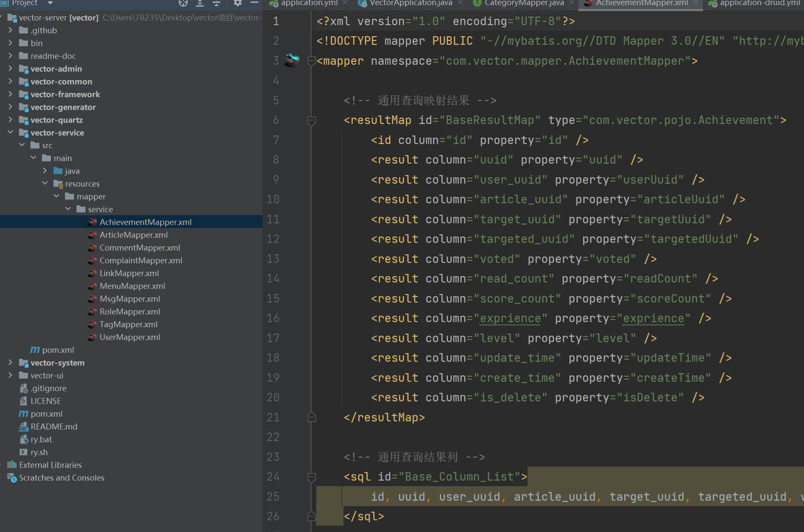Expand the vector-common module
The height and width of the screenshot is (532, 804).
pyautogui.click(x=11, y=81)
